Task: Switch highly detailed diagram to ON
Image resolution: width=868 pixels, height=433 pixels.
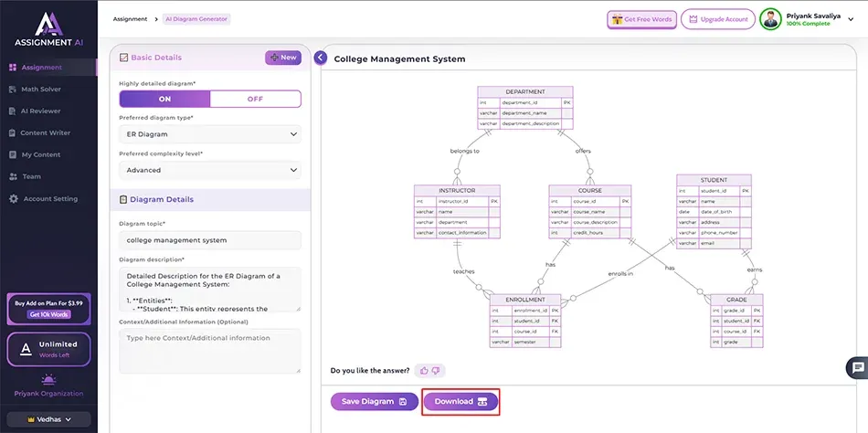Action: [164, 99]
